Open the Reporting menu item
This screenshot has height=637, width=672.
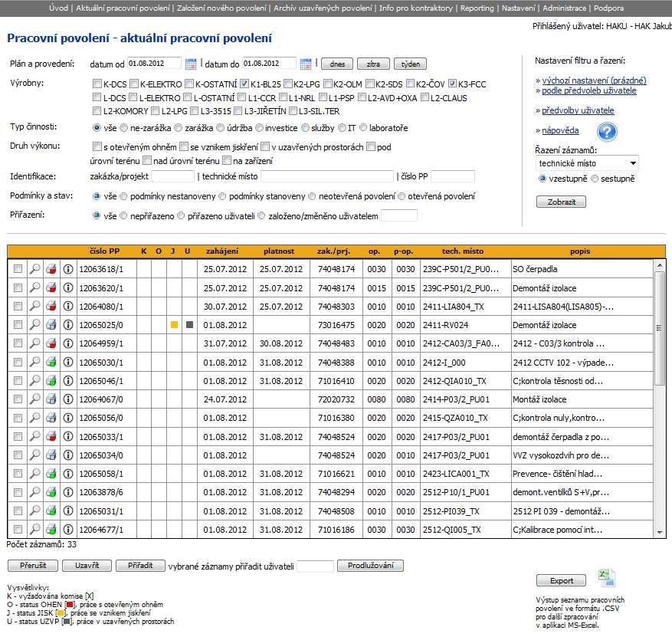pos(477,8)
